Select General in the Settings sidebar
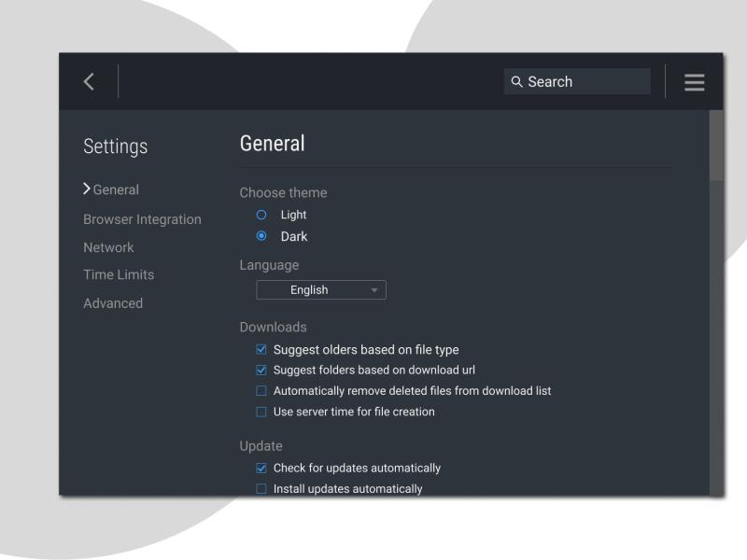Image resolution: width=747 pixels, height=560 pixels. point(116,189)
